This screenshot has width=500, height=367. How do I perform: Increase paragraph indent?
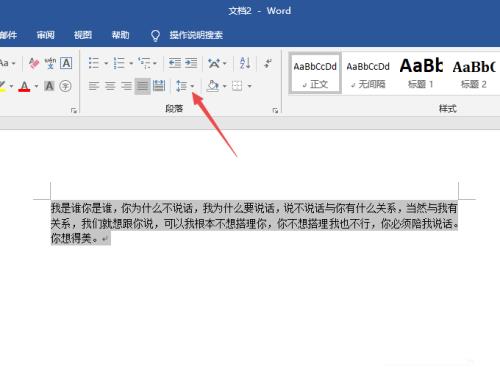(x=191, y=63)
